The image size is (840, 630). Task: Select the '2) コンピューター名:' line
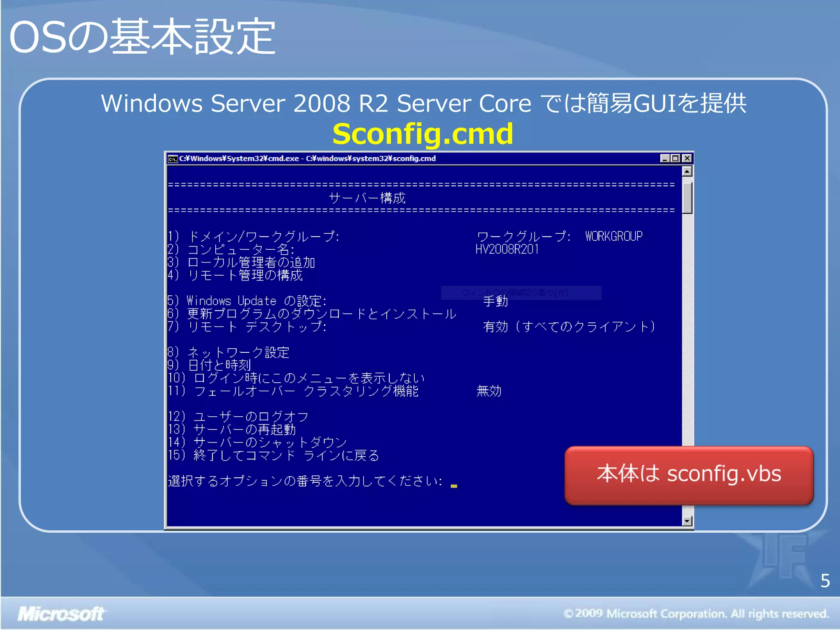231,249
